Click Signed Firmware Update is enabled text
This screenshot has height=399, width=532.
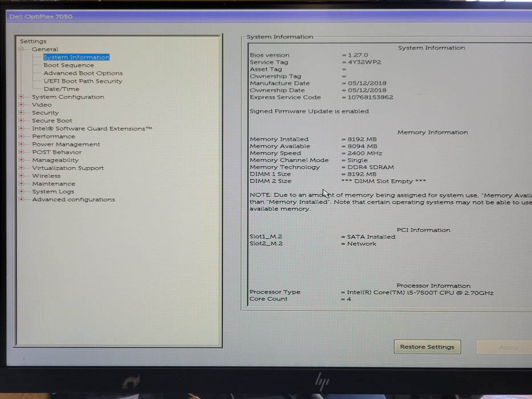[309, 111]
